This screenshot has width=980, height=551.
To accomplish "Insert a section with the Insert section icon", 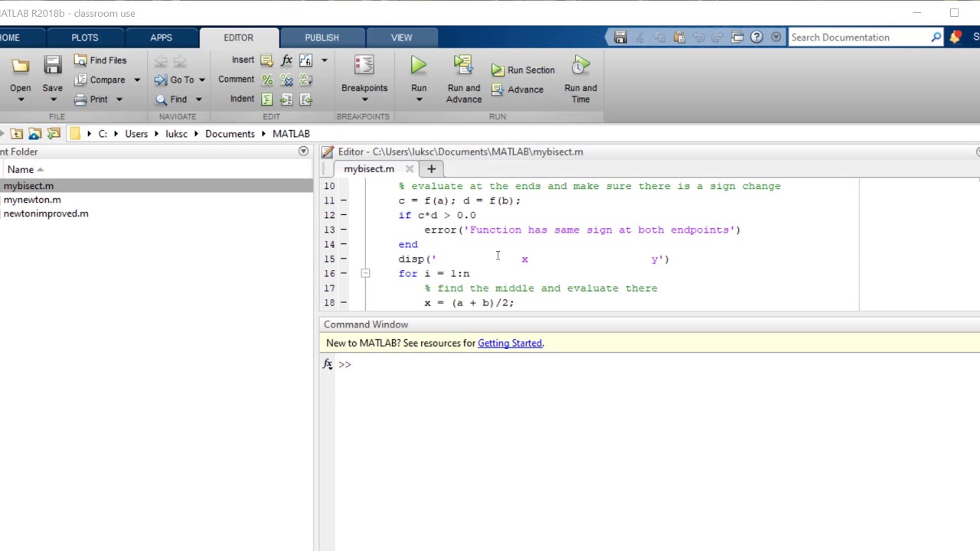I will point(266,60).
